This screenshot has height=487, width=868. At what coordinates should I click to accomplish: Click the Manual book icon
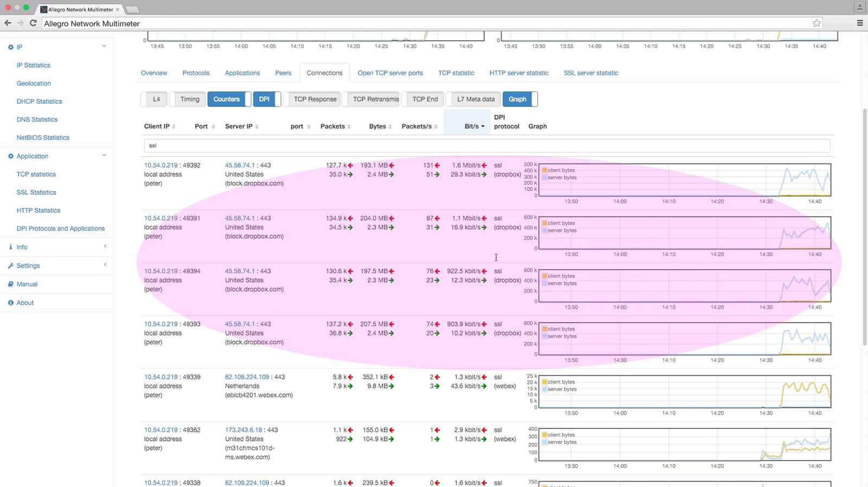[x=10, y=284]
